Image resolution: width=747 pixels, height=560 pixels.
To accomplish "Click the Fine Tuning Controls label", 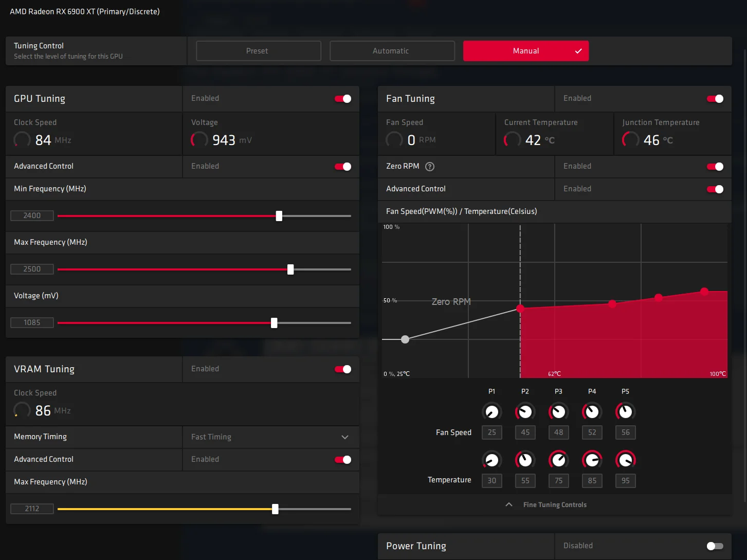I will click(x=555, y=505).
